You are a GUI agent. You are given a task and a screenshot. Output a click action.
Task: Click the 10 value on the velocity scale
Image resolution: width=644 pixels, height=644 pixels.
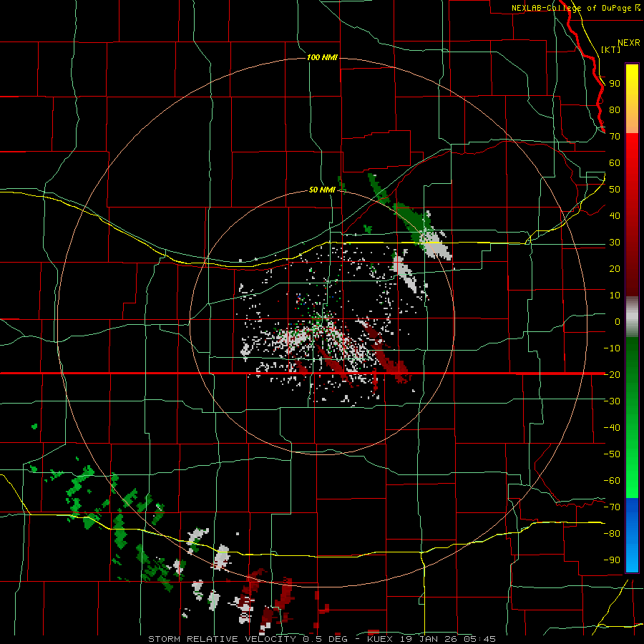coord(615,296)
